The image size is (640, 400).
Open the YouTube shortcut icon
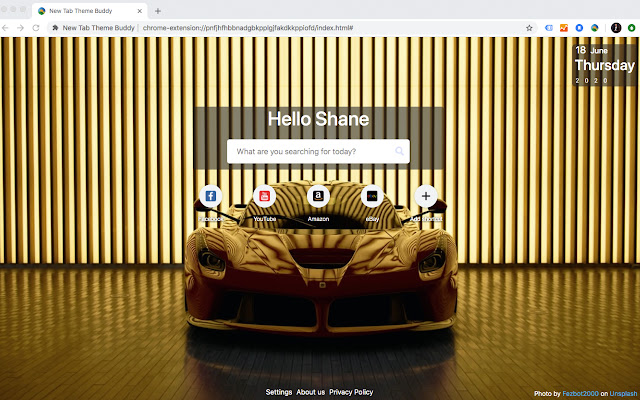[264, 196]
